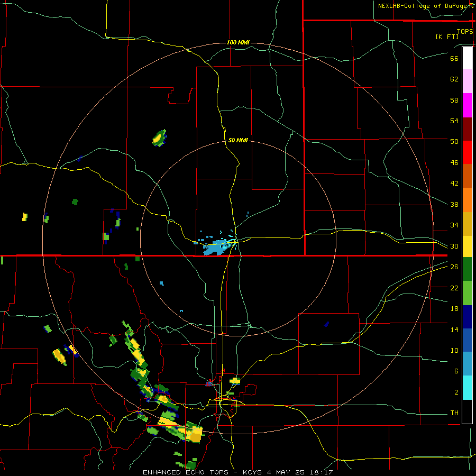Viewport: 476px width, 476px height.
Task: Select the dark red legend band
Action: [x=467, y=129]
